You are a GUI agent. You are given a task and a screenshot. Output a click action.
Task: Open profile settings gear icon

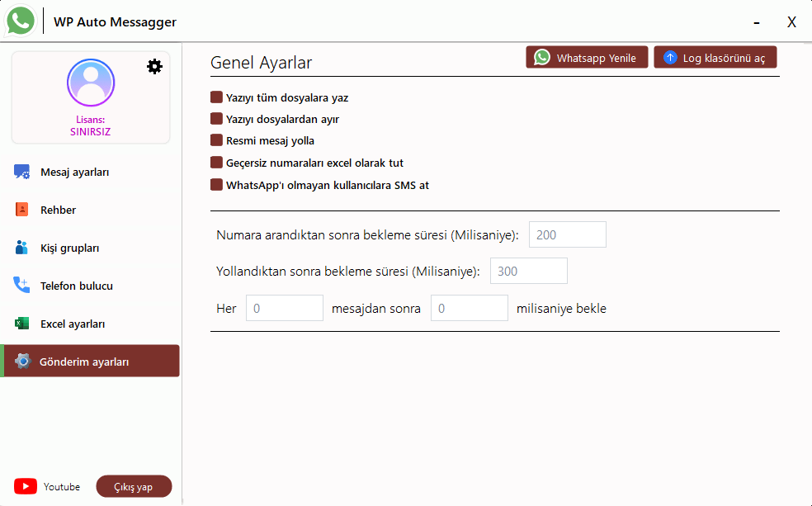154,66
